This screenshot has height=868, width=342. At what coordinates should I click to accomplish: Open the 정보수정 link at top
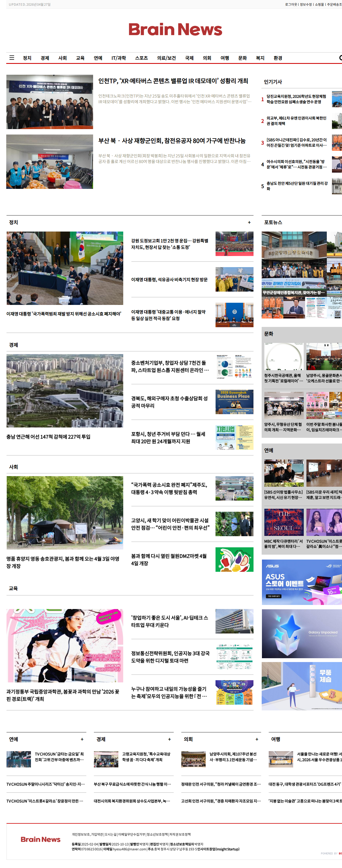point(306,4)
